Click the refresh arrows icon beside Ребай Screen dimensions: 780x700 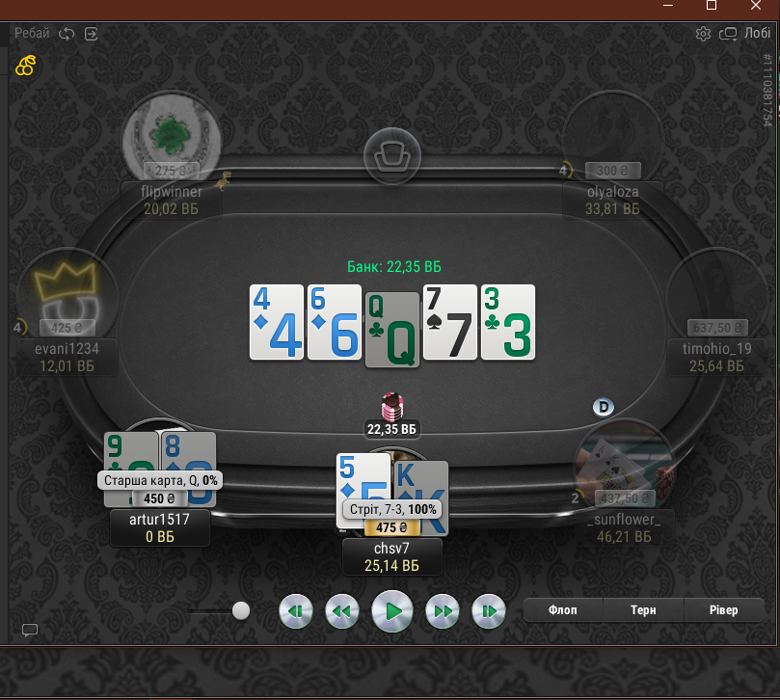click(x=67, y=34)
